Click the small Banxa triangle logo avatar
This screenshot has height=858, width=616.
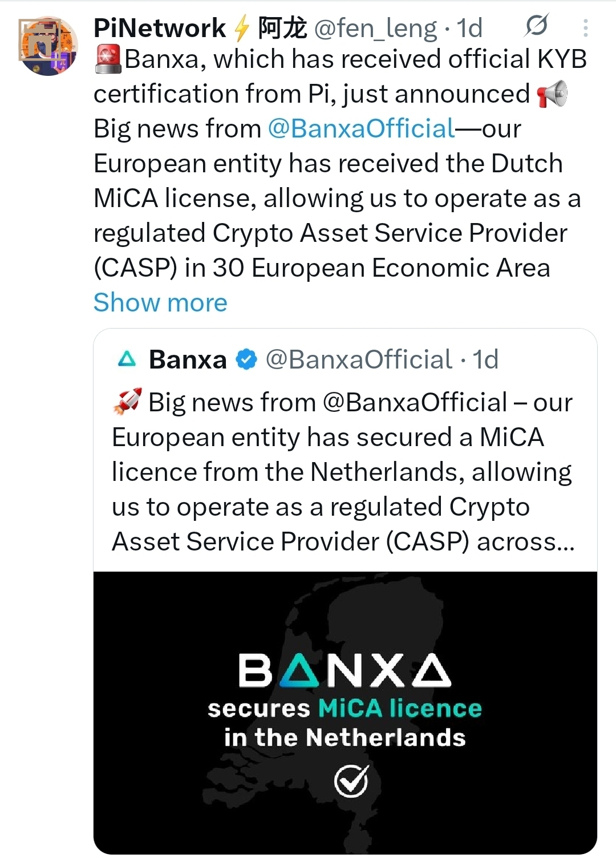click(127, 359)
